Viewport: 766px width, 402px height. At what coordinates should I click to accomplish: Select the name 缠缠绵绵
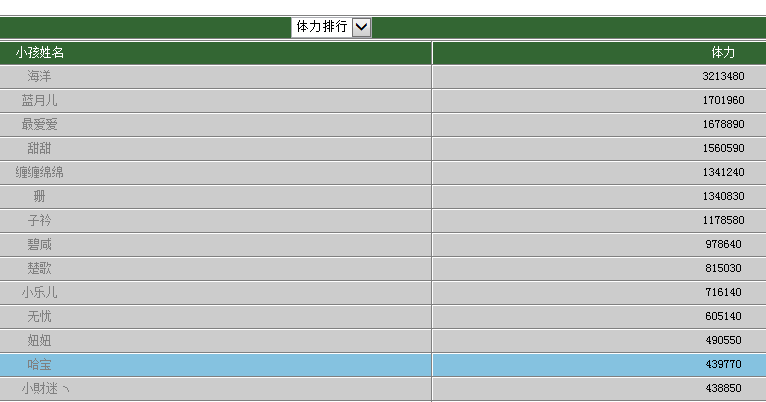(40, 172)
